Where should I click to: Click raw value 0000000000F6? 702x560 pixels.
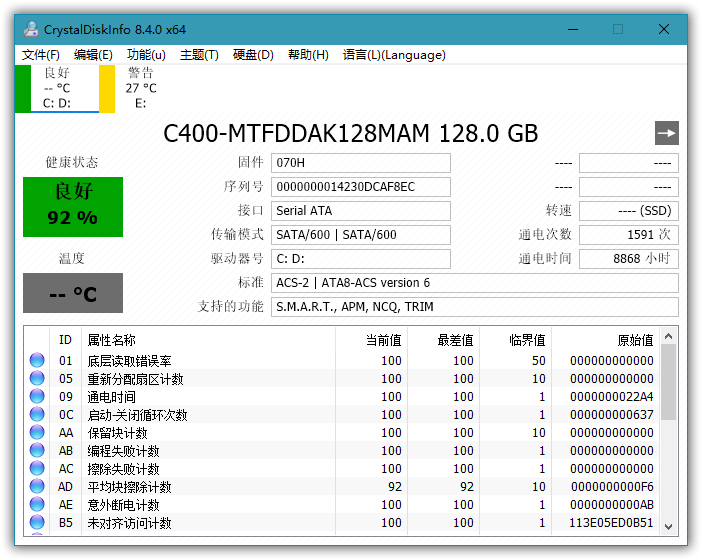612,487
